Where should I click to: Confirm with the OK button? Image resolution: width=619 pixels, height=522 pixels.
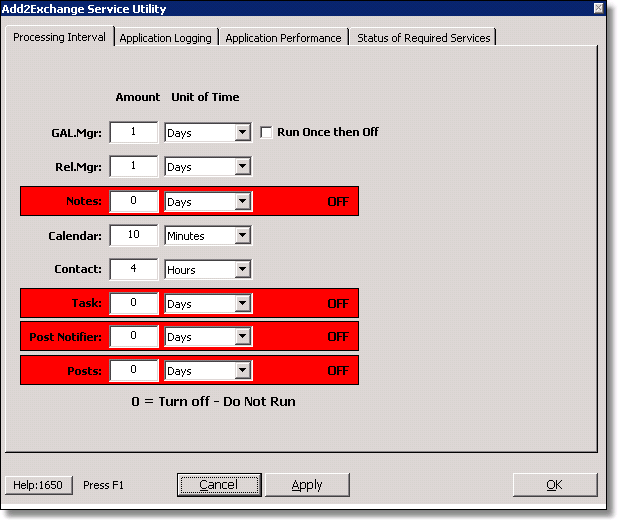coord(555,485)
